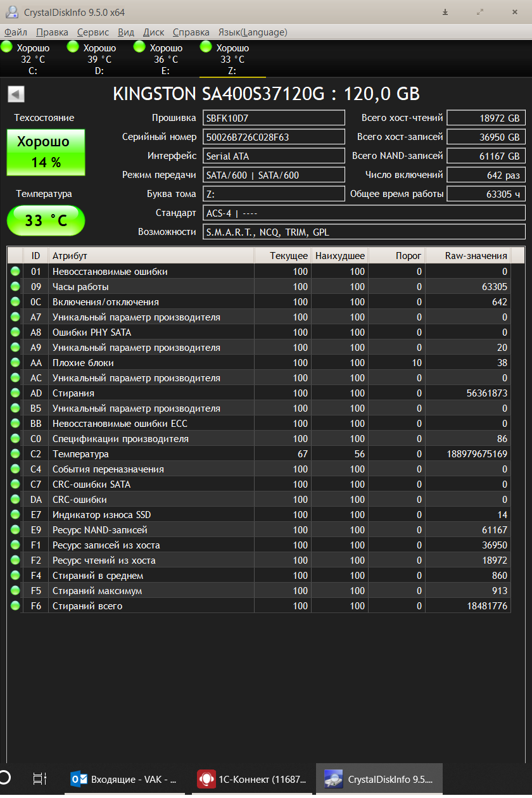Select the Невосстановимые ошибки ECC row text
The height and width of the screenshot is (798, 532).
pos(120,424)
